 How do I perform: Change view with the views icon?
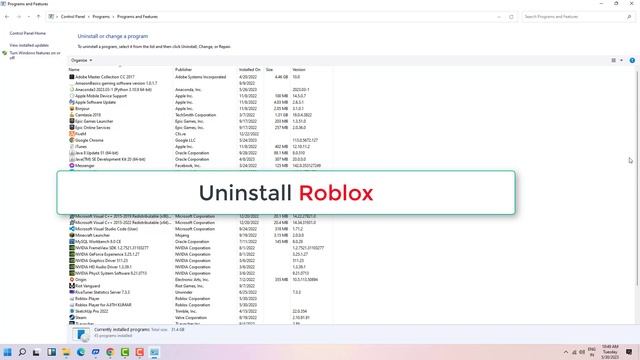(x=613, y=60)
